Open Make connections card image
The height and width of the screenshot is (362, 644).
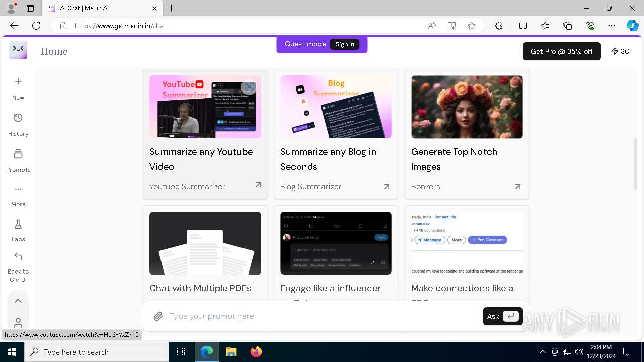pyautogui.click(x=467, y=243)
